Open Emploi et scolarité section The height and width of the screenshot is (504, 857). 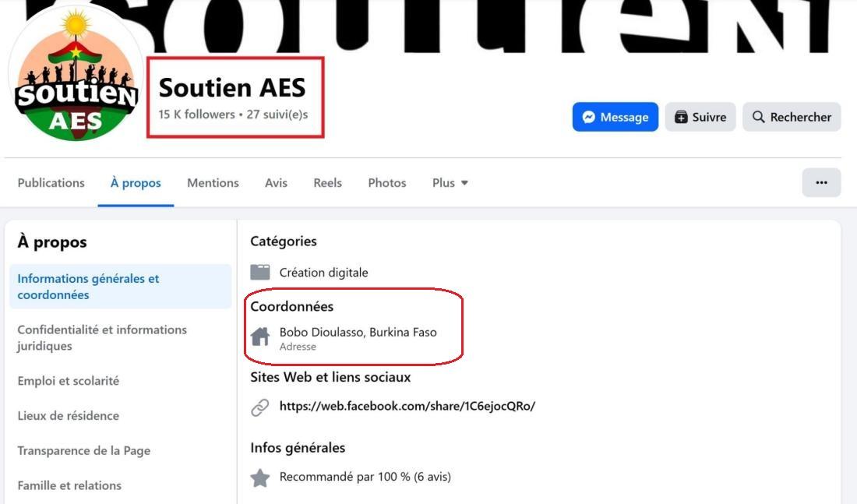[69, 381]
